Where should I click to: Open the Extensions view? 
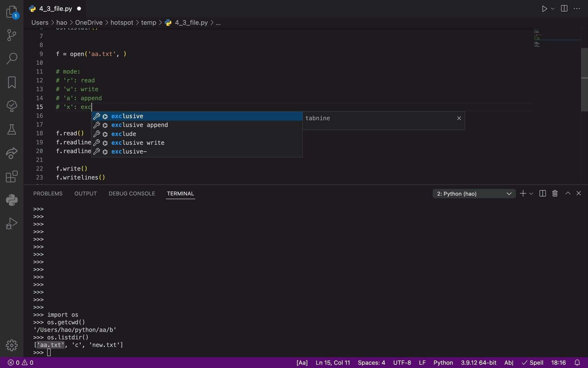(12, 177)
